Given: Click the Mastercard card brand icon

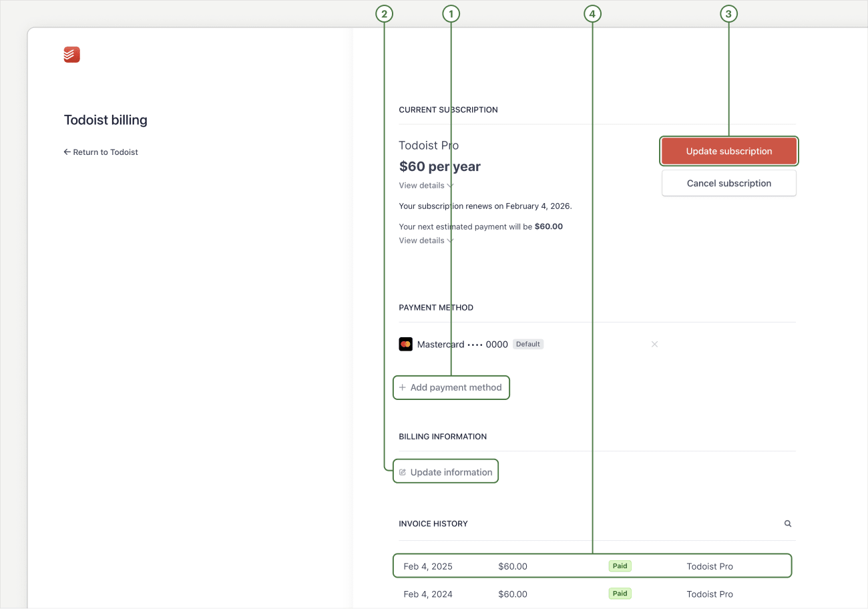Looking at the screenshot, I should [x=406, y=344].
